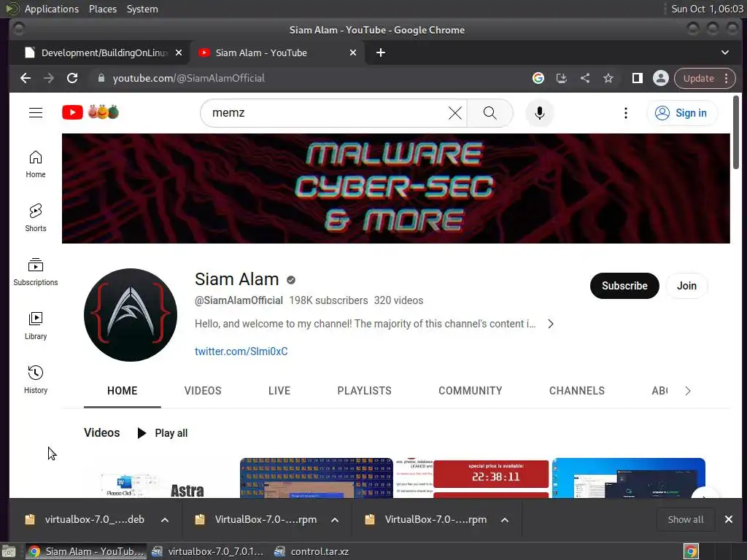747x560 pixels.
Task: Open the twitter.com/SImi0xC link
Action: click(241, 351)
